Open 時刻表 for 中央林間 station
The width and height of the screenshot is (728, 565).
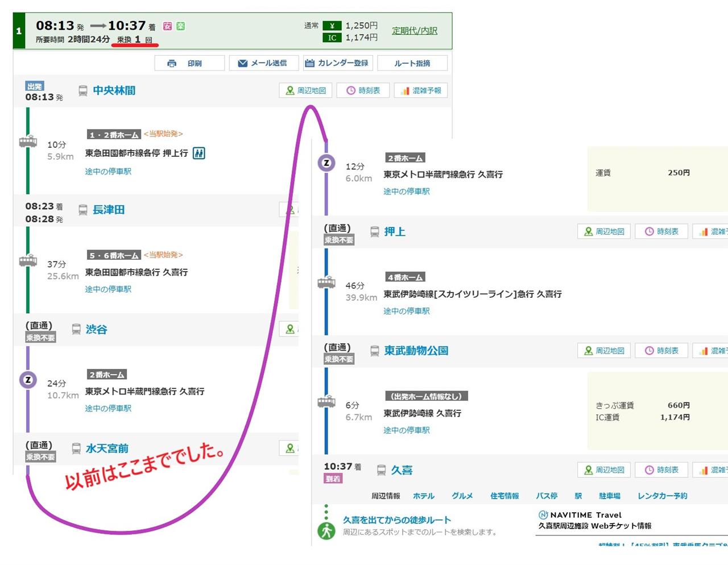tap(363, 90)
